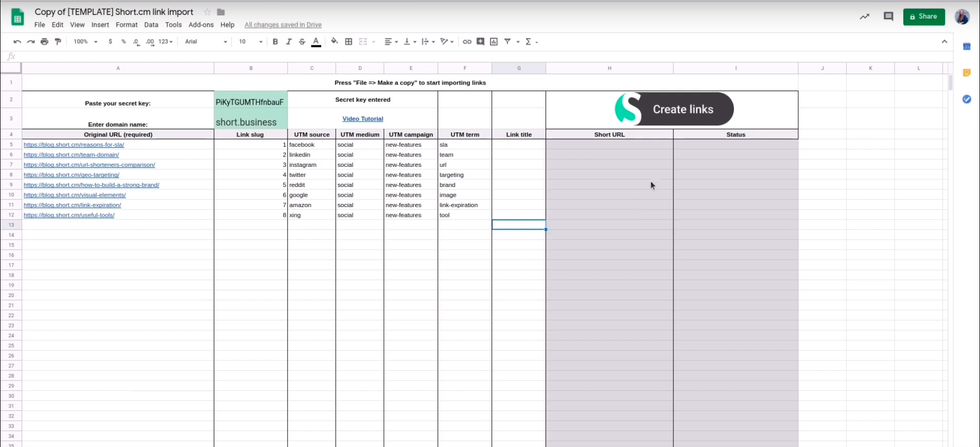Open Keep in the side panel
The width and height of the screenshot is (980, 447).
tap(967, 73)
